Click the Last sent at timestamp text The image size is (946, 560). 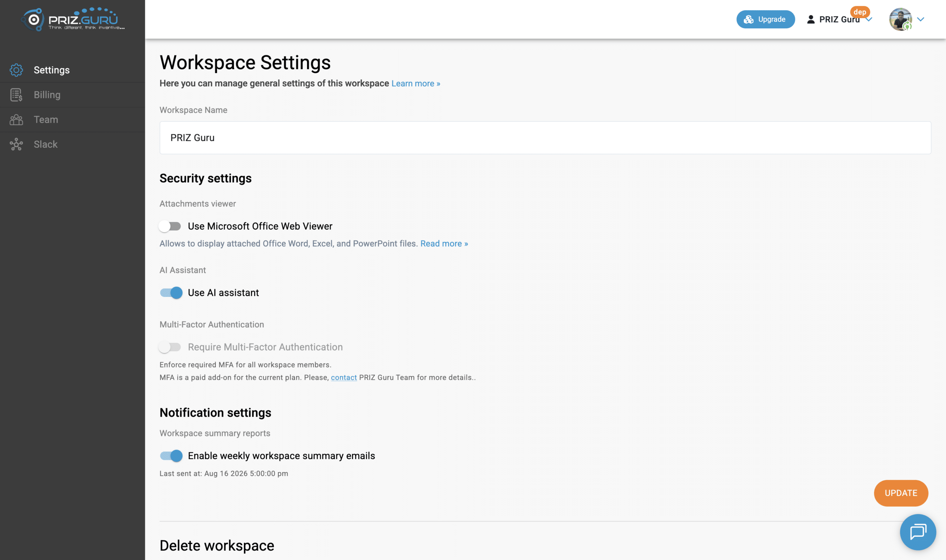pos(224,473)
